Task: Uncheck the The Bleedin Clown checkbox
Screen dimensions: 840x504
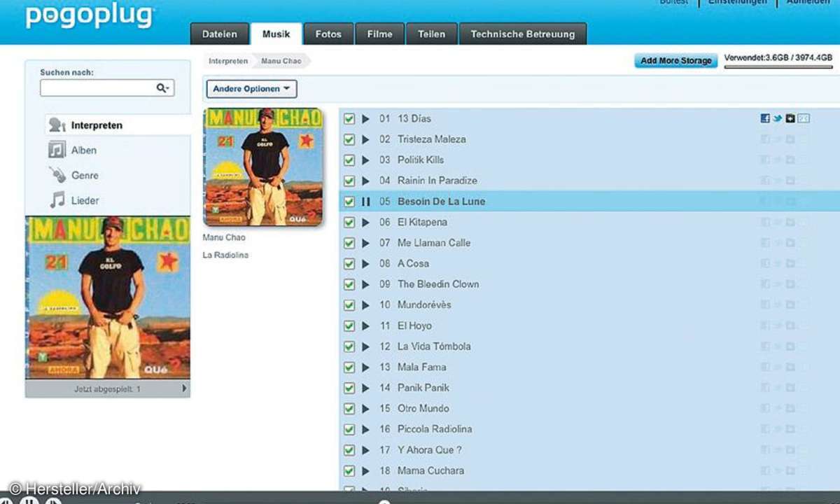Action: tap(349, 284)
